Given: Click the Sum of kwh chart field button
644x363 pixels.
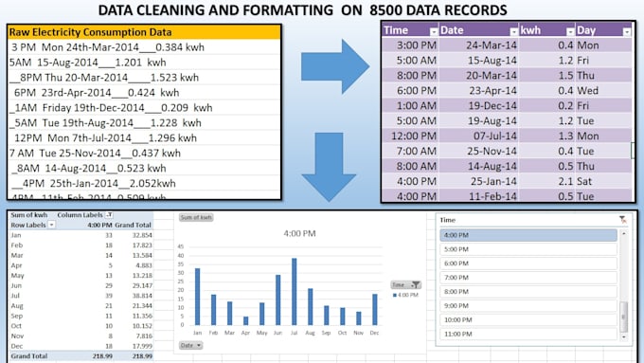Looking at the screenshot, I should (x=196, y=217).
